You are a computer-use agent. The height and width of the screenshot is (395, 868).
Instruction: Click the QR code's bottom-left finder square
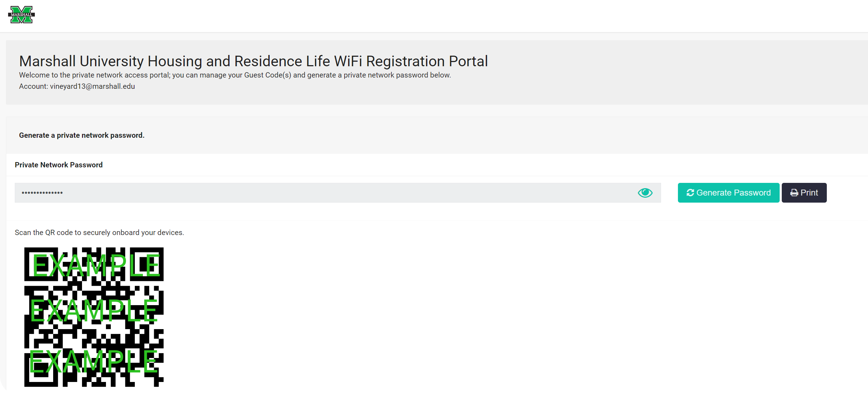click(x=41, y=370)
